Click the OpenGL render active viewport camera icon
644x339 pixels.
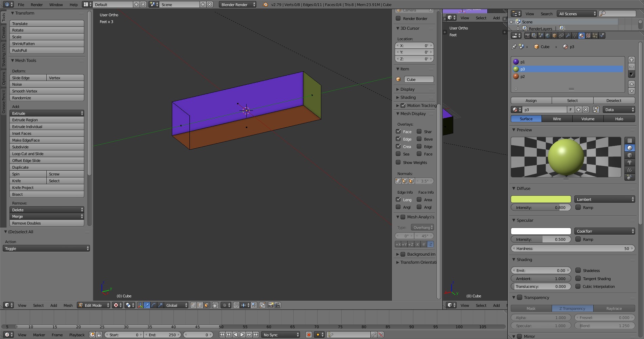(x=271, y=305)
